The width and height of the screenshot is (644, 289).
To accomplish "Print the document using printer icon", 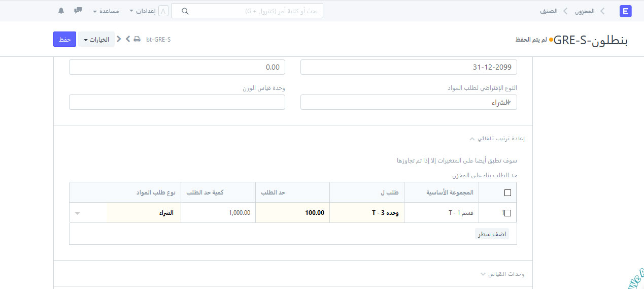I will tap(137, 39).
